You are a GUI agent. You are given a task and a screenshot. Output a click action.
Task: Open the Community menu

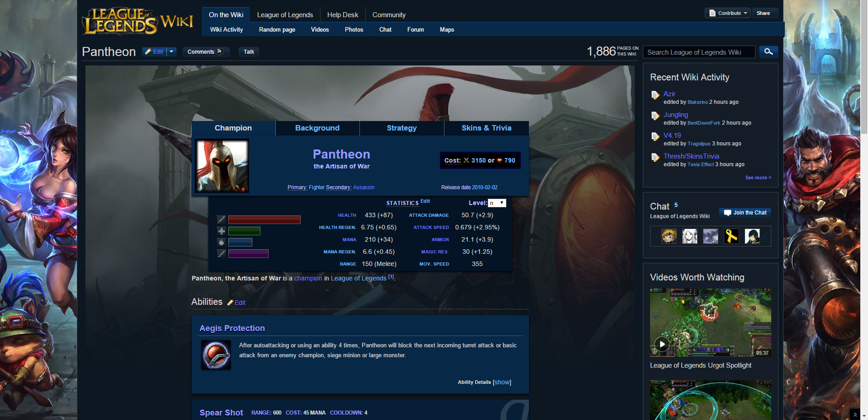tap(389, 15)
